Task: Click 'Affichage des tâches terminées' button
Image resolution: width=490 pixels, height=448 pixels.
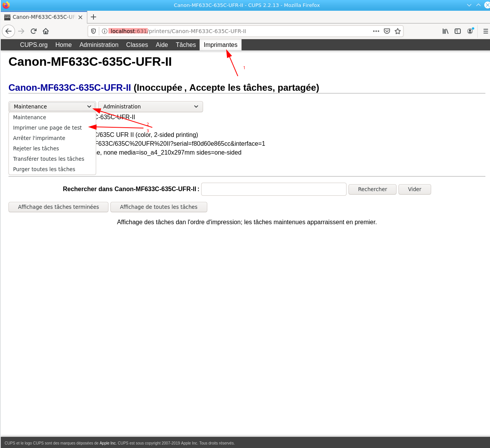Action: pyautogui.click(x=58, y=207)
